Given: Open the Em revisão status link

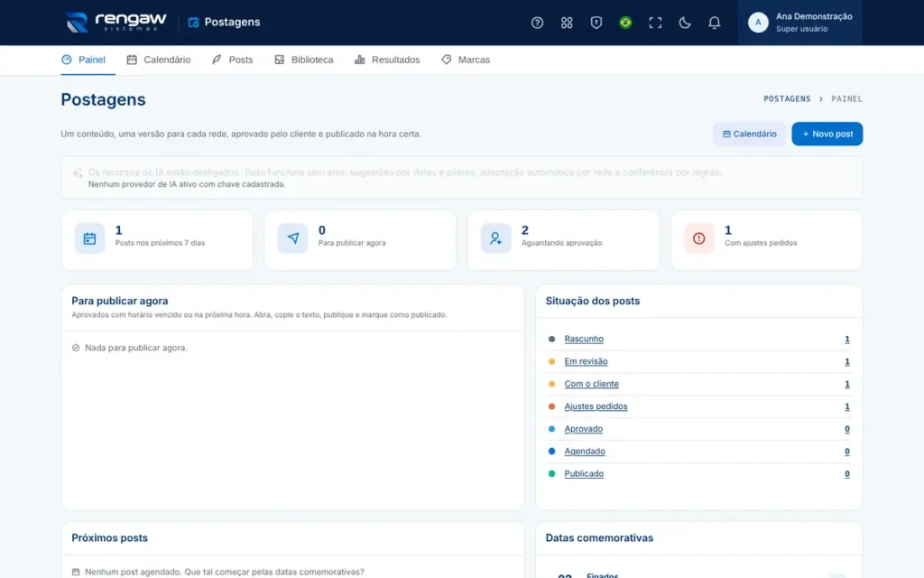Looking at the screenshot, I should (x=586, y=361).
